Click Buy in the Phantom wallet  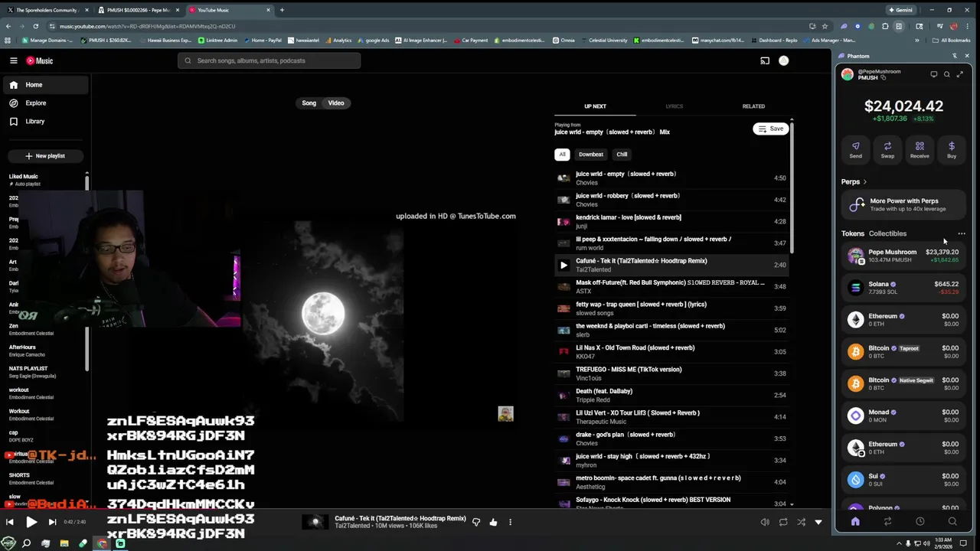[x=952, y=150]
